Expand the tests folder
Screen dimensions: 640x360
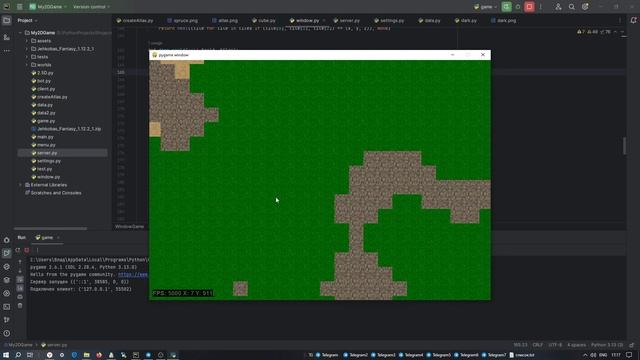coord(27,57)
